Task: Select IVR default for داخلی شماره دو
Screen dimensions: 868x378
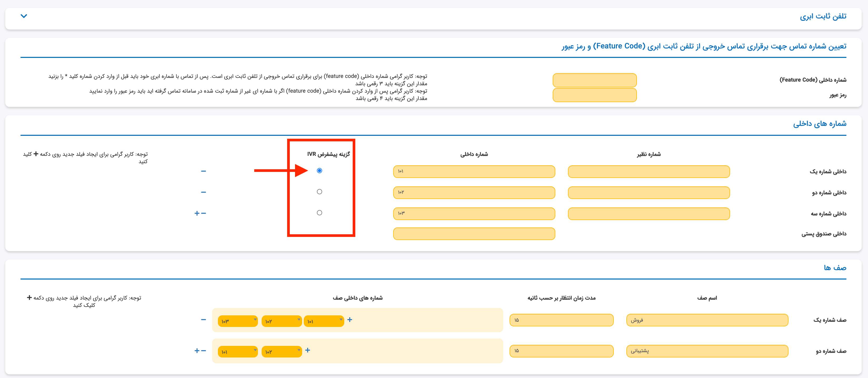Action: [320, 192]
